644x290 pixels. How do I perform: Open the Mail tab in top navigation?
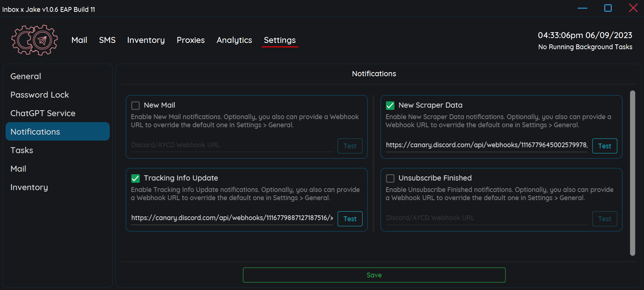coord(79,40)
